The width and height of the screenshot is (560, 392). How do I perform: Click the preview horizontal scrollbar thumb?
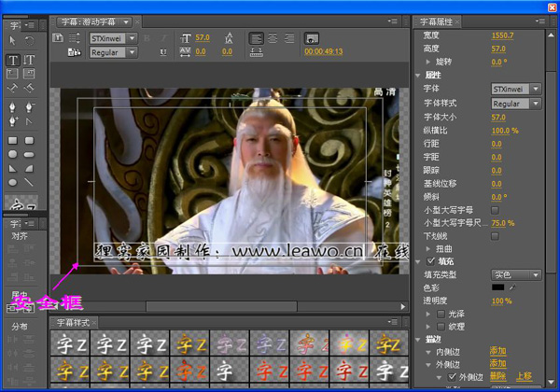[x=221, y=306]
